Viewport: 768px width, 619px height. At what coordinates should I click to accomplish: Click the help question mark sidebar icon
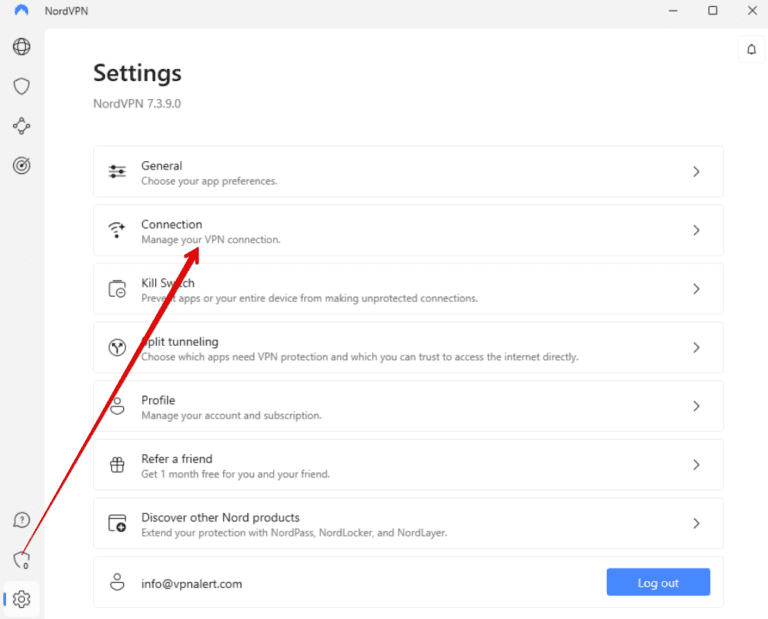pyautogui.click(x=21, y=520)
